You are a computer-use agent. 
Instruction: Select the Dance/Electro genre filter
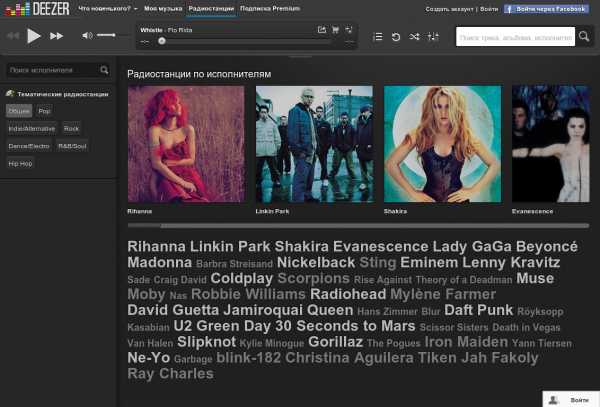[29, 146]
